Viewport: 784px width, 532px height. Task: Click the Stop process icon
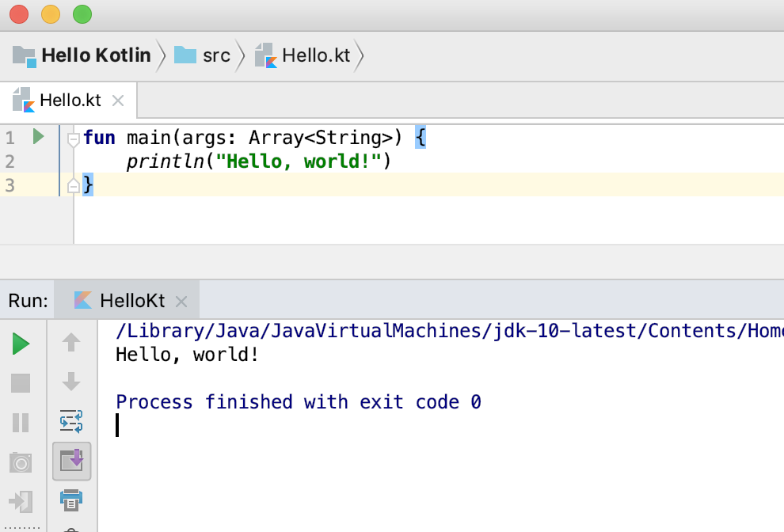click(x=21, y=383)
